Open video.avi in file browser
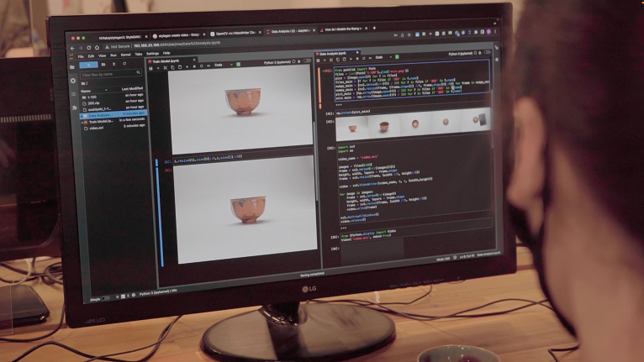This screenshot has height=362, width=644. 95,128
